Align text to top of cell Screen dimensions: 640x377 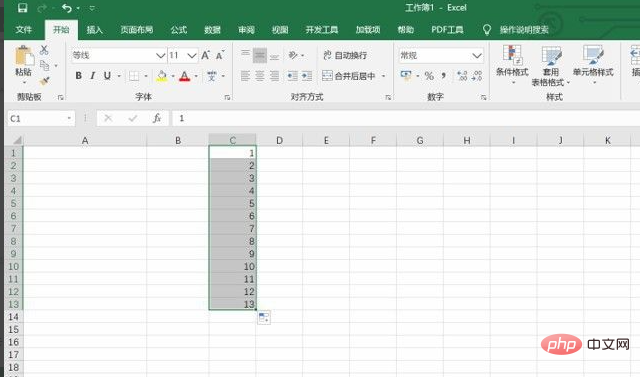coord(245,55)
